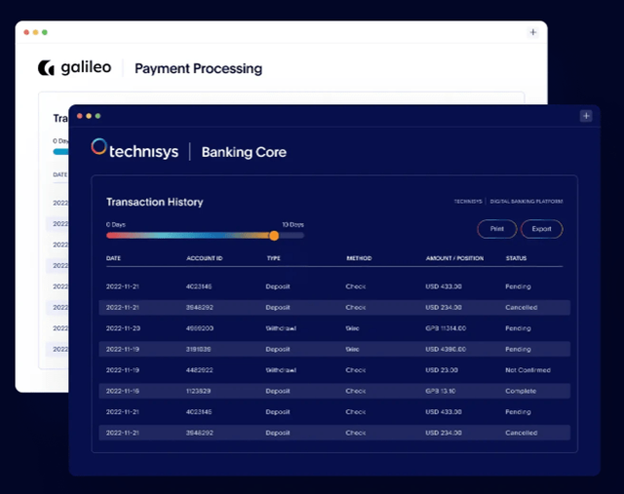Select the Deposit type in the GPB 13.10 row
624x494 pixels.
pos(278,391)
